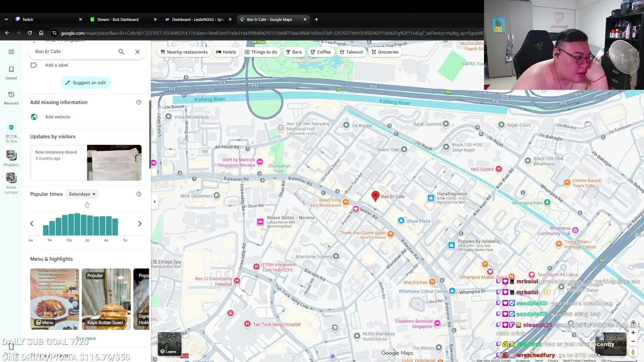Click the Whampoa Park pin

click(547, 203)
